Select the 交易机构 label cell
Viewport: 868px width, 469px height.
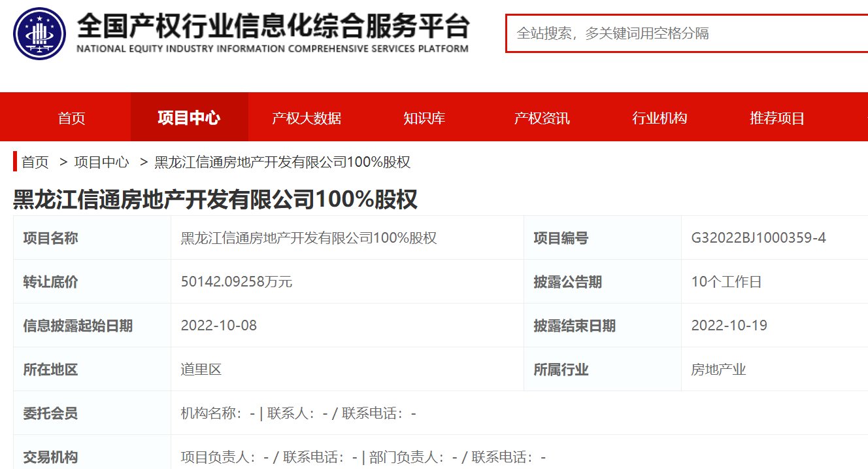[x=92, y=453]
